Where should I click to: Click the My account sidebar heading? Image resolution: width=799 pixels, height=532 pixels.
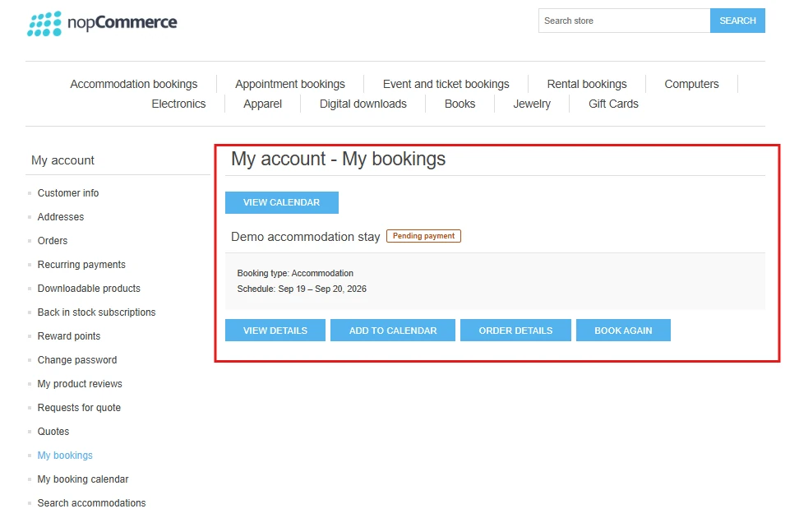click(x=62, y=160)
